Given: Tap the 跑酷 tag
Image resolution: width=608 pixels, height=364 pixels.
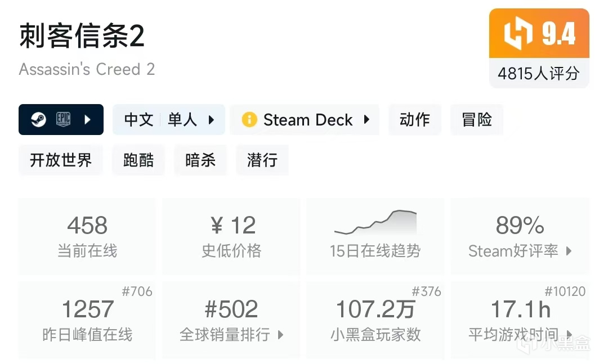Looking at the screenshot, I should tap(138, 160).
